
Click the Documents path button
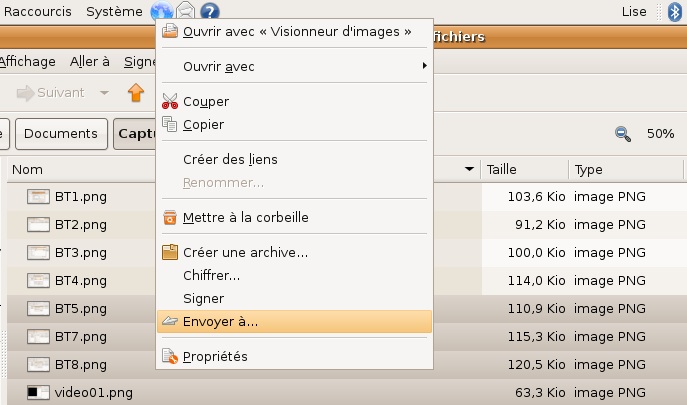click(x=62, y=133)
